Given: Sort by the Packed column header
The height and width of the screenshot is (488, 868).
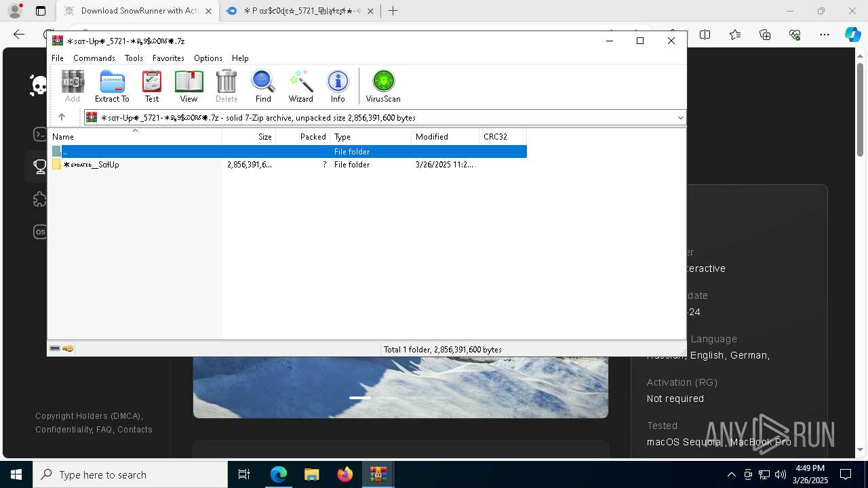Looking at the screenshot, I should click(x=303, y=137).
